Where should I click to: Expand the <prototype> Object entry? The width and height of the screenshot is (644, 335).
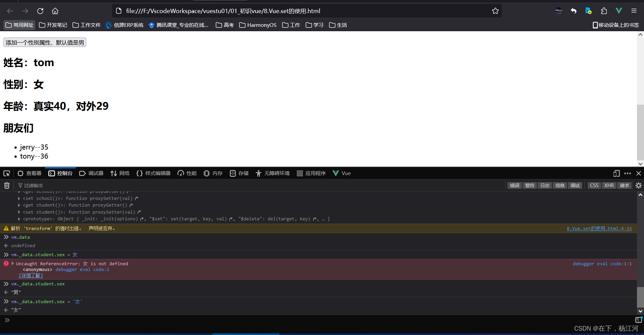[19, 219]
